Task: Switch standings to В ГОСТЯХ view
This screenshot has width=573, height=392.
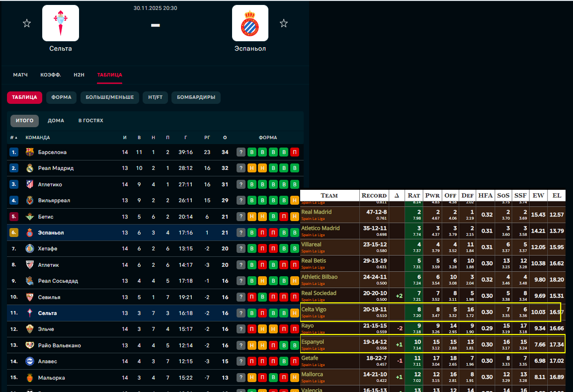Action: tap(90, 121)
